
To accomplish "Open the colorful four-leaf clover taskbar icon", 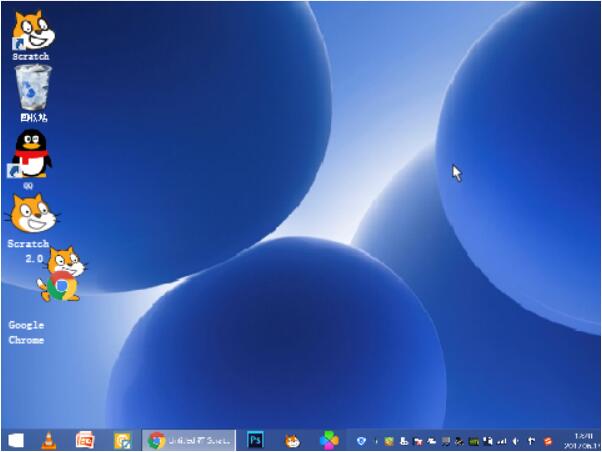I will click(329, 440).
